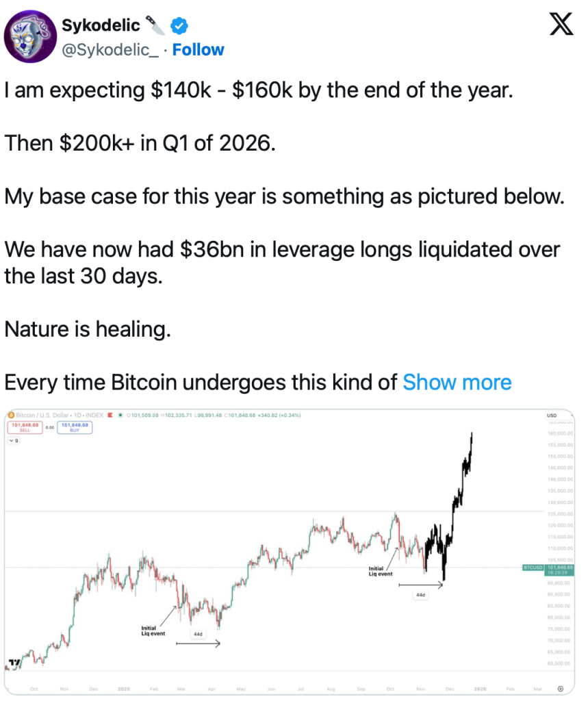
Task: Click the Sykodelic display name
Action: (101, 26)
